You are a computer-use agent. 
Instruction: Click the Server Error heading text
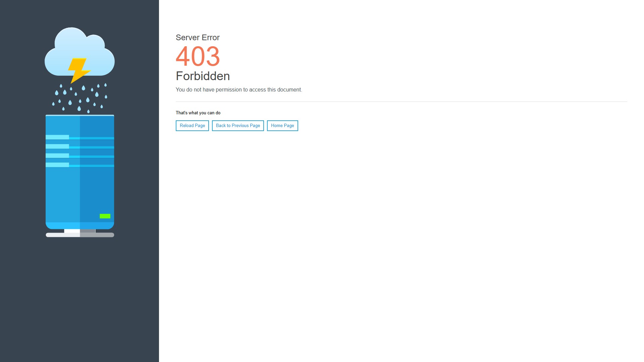click(198, 38)
